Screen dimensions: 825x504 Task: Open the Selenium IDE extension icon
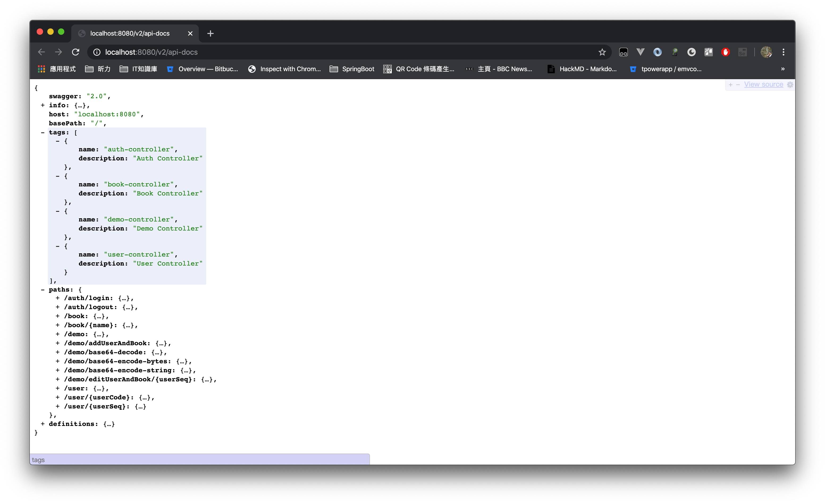(x=742, y=52)
